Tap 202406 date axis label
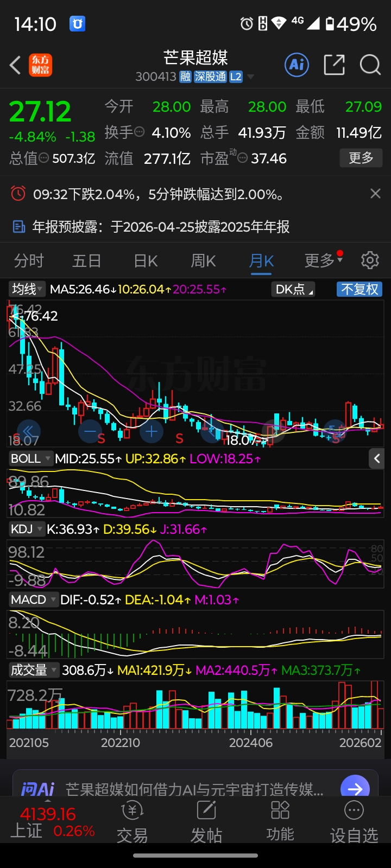 [x=250, y=742]
